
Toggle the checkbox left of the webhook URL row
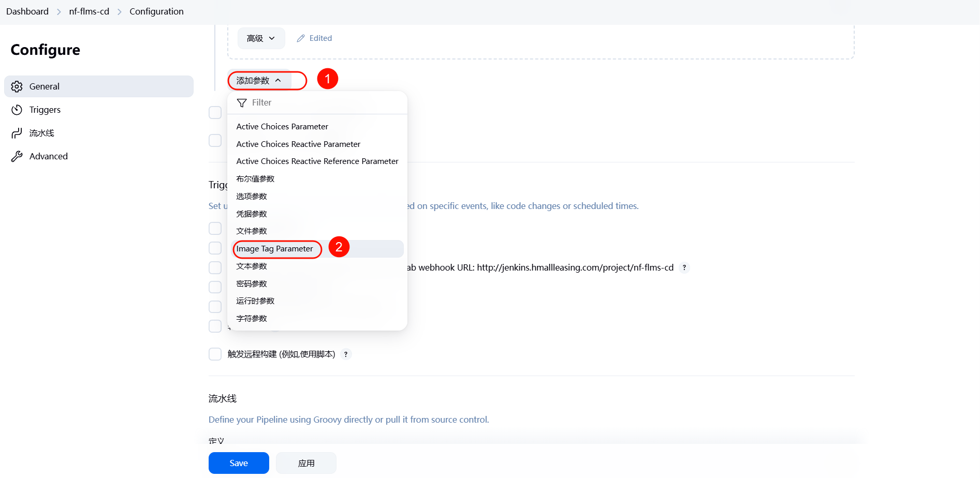pyautogui.click(x=215, y=268)
